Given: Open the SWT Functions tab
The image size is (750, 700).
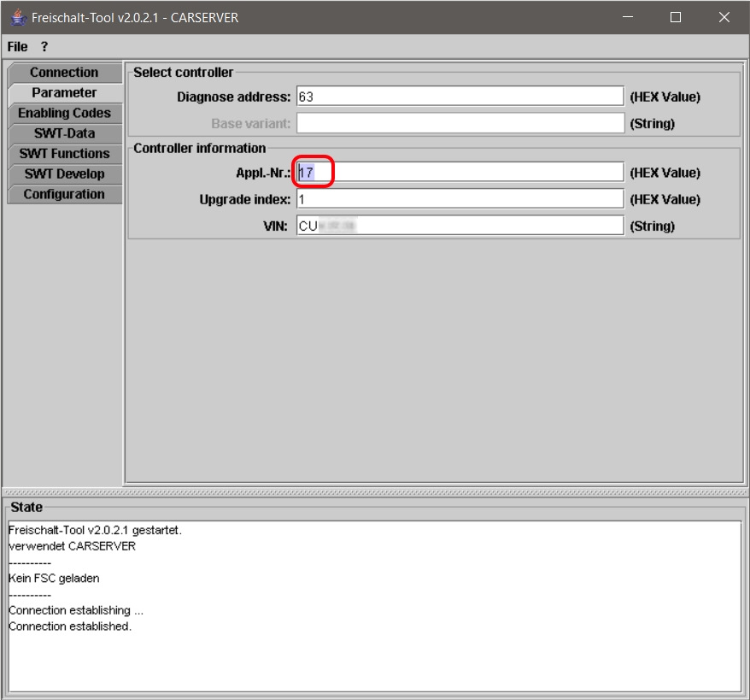Looking at the screenshot, I should click(x=65, y=154).
